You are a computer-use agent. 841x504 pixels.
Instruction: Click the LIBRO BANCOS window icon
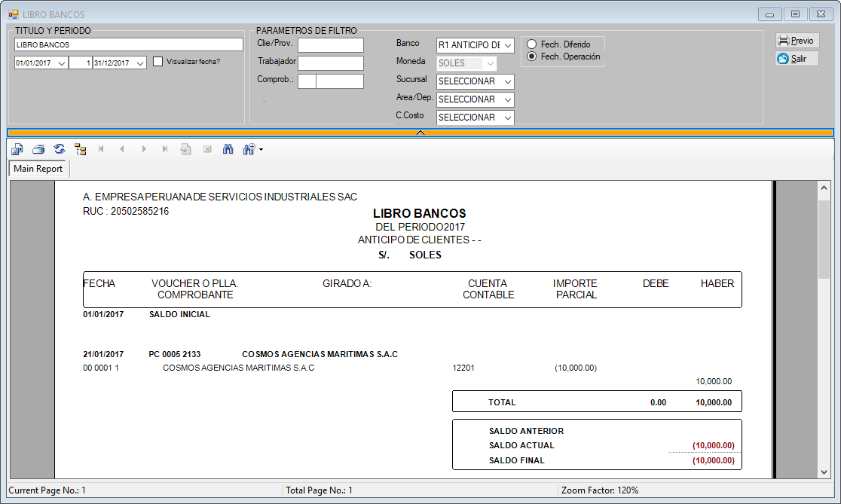coord(14,14)
